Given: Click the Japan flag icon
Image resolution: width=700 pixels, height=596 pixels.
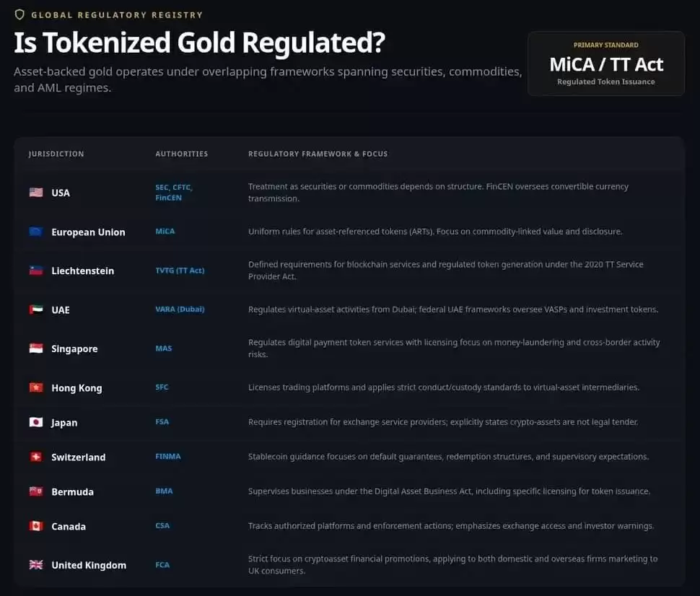Looking at the screenshot, I should coord(36,422).
